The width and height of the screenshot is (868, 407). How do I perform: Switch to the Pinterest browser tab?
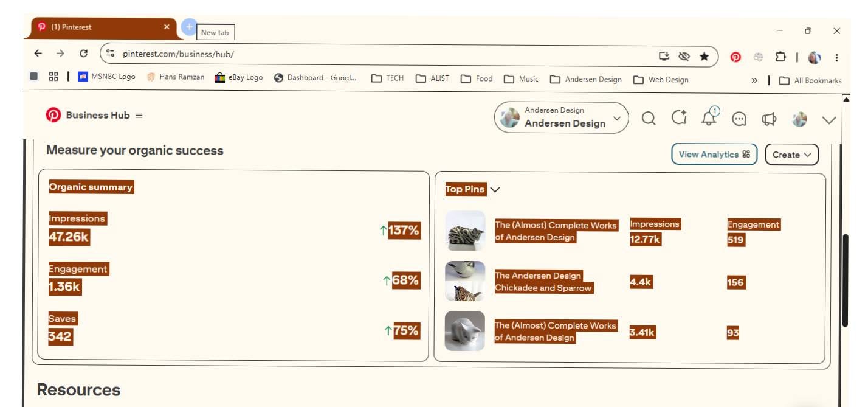[102, 27]
